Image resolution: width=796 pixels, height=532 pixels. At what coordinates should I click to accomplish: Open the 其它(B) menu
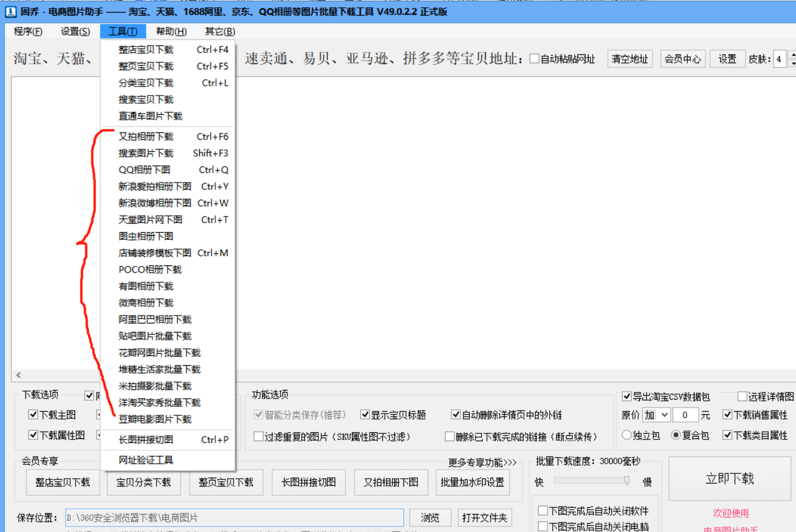[x=220, y=31]
